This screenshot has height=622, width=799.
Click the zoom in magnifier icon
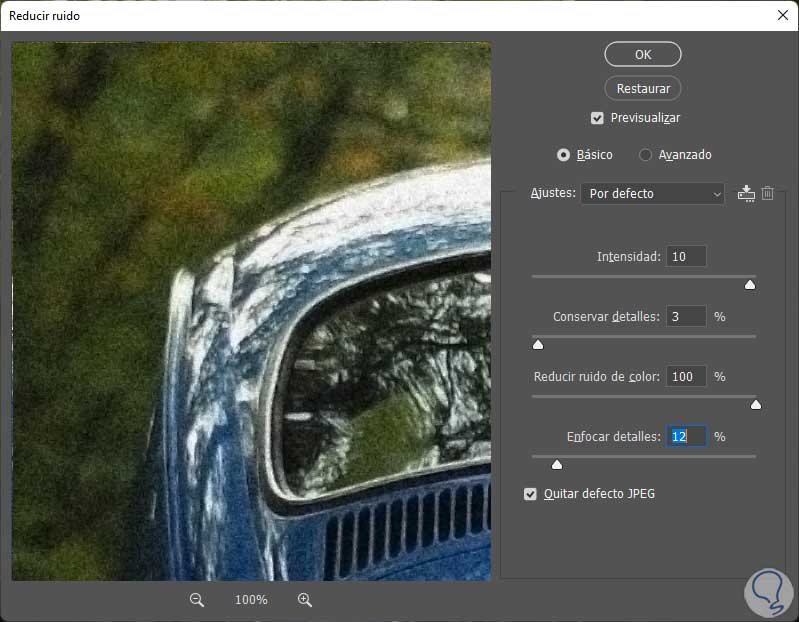click(x=305, y=600)
